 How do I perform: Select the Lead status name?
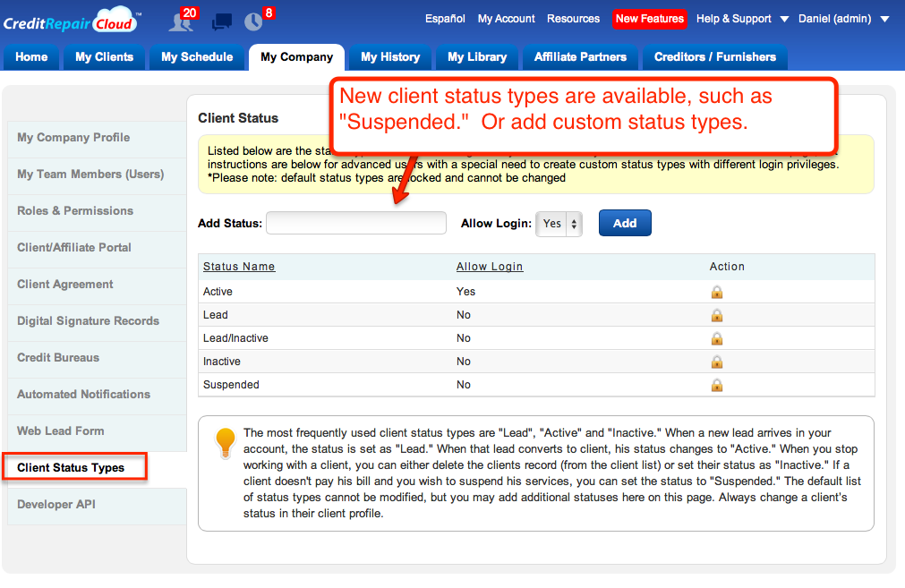[x=215, y=315]
